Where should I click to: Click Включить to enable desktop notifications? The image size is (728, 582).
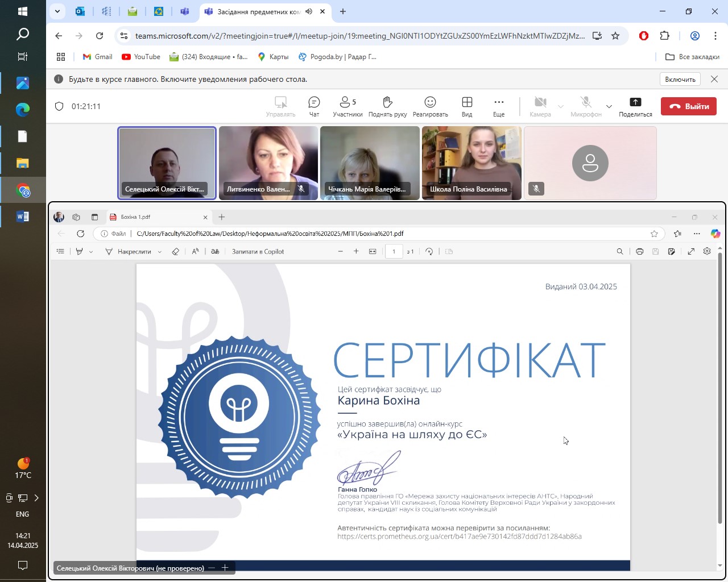pyautogui.click(x=680, y=80)
